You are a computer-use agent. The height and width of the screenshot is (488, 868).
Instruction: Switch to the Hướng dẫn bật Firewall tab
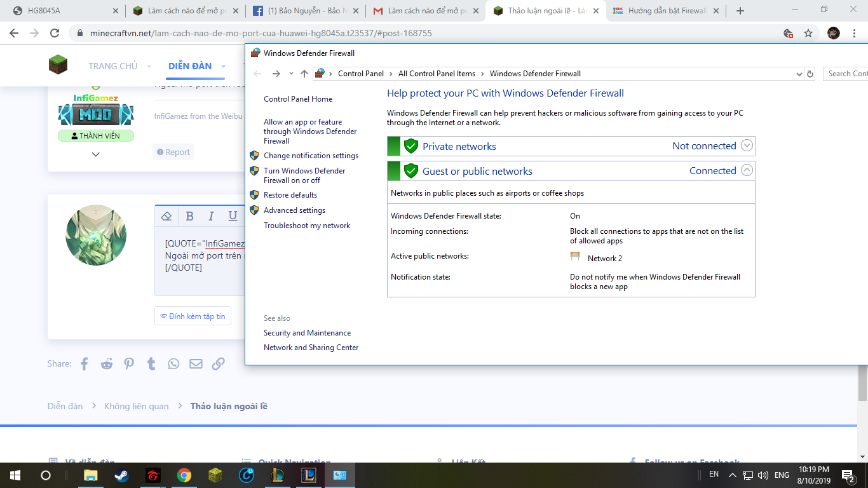coord(665,11)
